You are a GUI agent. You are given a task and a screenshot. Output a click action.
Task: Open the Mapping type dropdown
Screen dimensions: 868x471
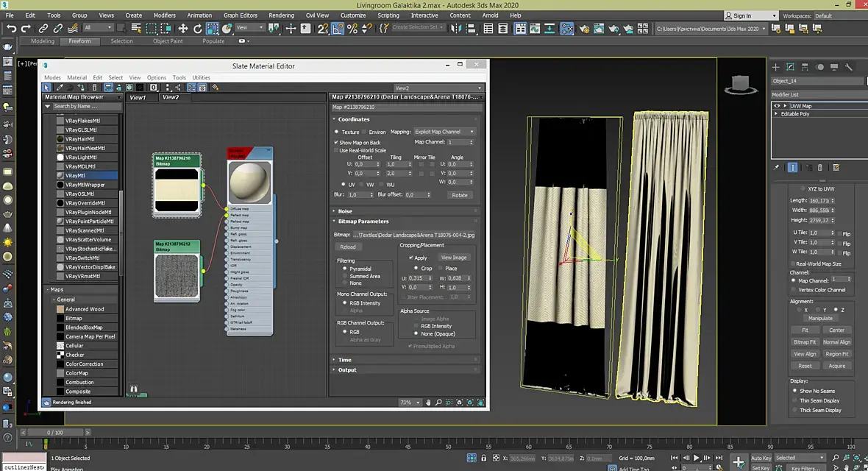(444, 132)
